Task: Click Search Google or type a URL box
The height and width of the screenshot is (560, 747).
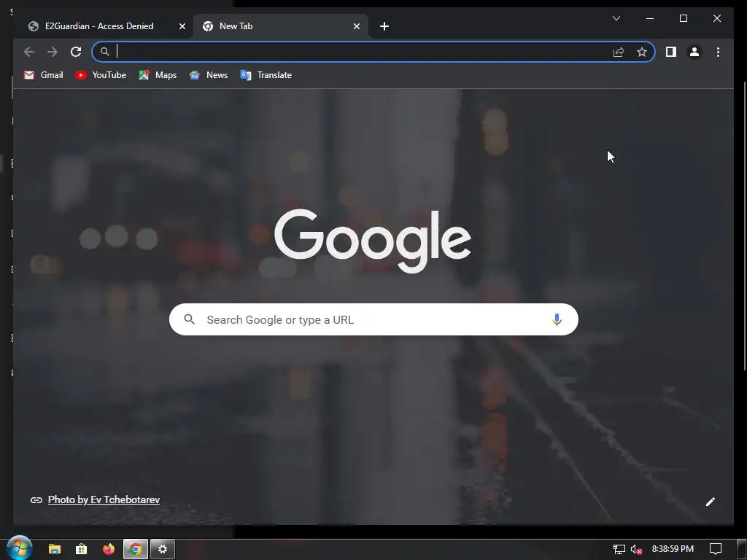Action: point(373,319)
